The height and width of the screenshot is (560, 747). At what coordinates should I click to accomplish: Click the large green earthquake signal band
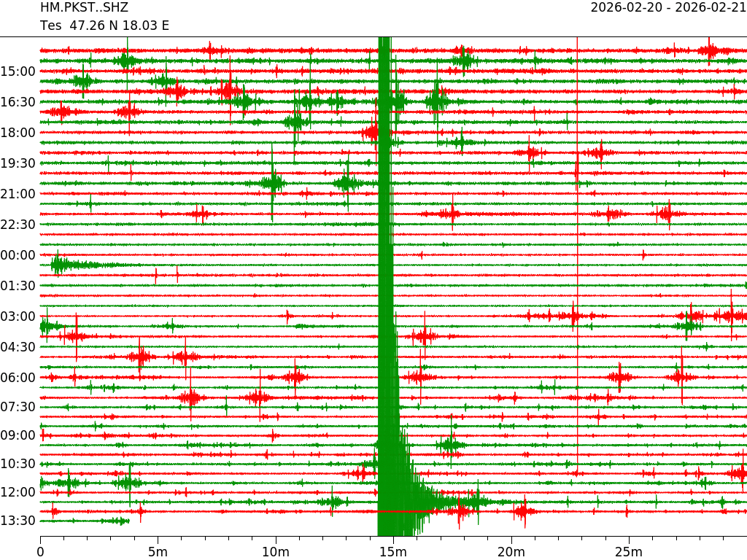coord(385,292)
